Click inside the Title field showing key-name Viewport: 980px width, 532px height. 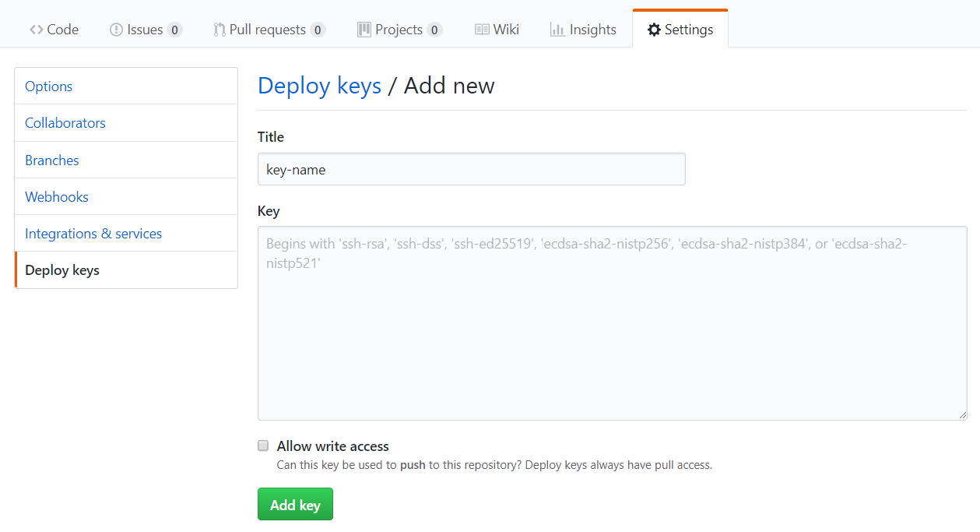[x=471, y=169]
